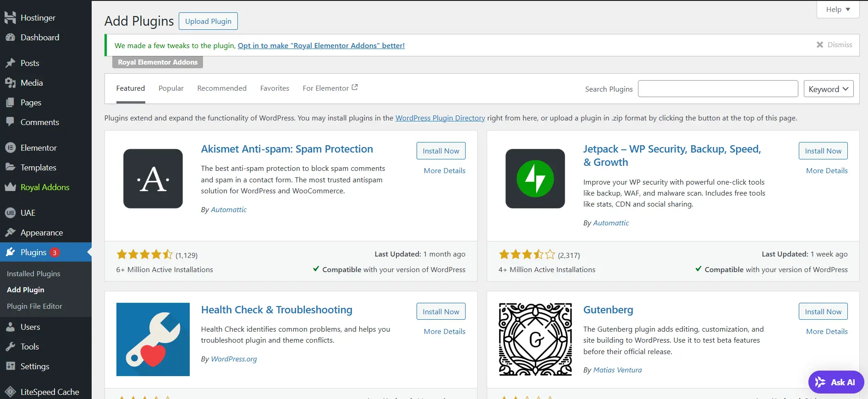Click the Opt in Royal Elementor Addons link
The width and height of the screenshot is (868, 399).
(321, 45)
